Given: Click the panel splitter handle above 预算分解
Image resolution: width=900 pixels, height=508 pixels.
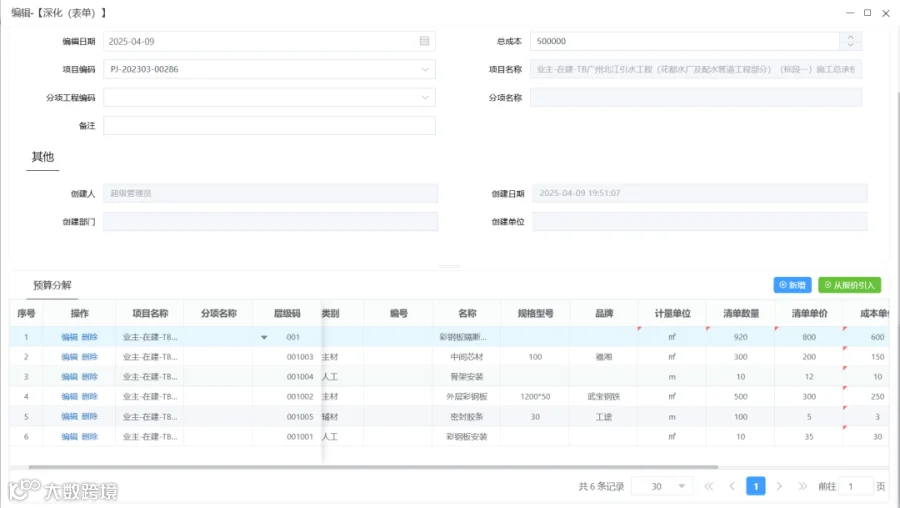Looking at the screenshot, I should point(449,266).
